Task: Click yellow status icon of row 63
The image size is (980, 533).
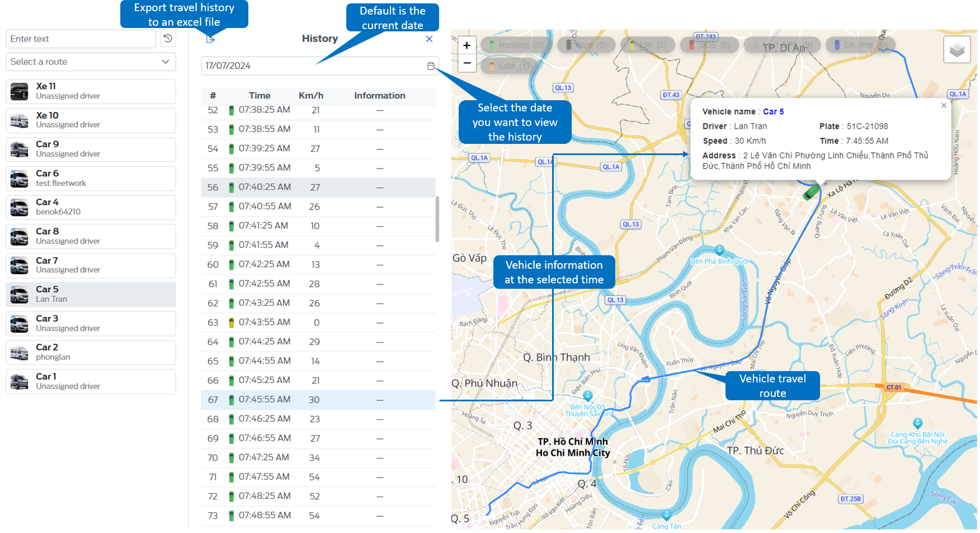Action: (231, 322)
